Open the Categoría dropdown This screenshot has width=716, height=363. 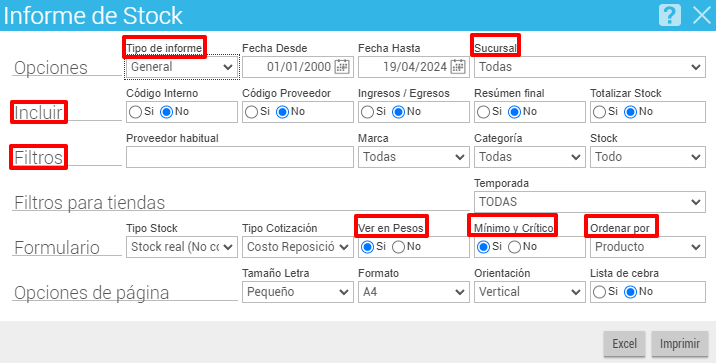tap(530, 157)
